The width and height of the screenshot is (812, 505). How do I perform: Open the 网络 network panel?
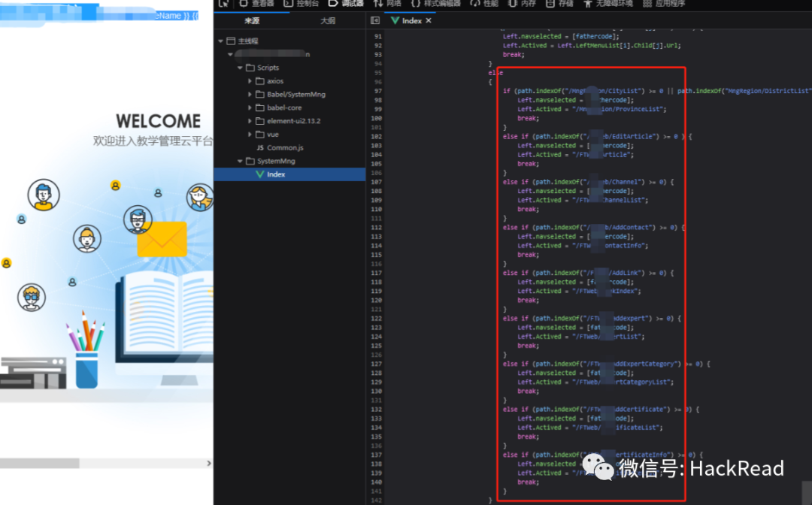coord(387,3)
